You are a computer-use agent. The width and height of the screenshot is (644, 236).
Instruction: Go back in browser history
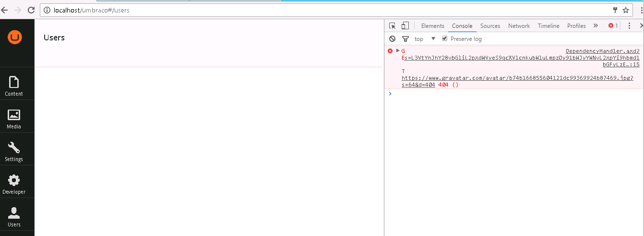click(5, 10)
